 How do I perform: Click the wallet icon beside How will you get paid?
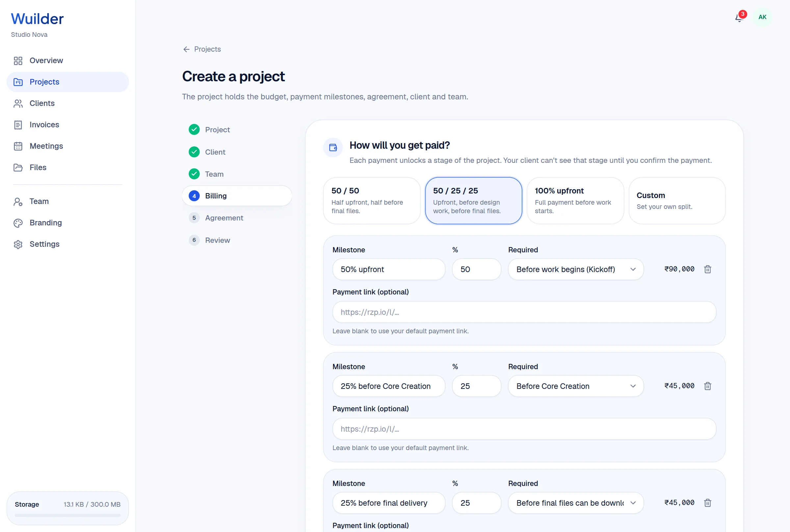pyautogui.click(x=333, y=148)
